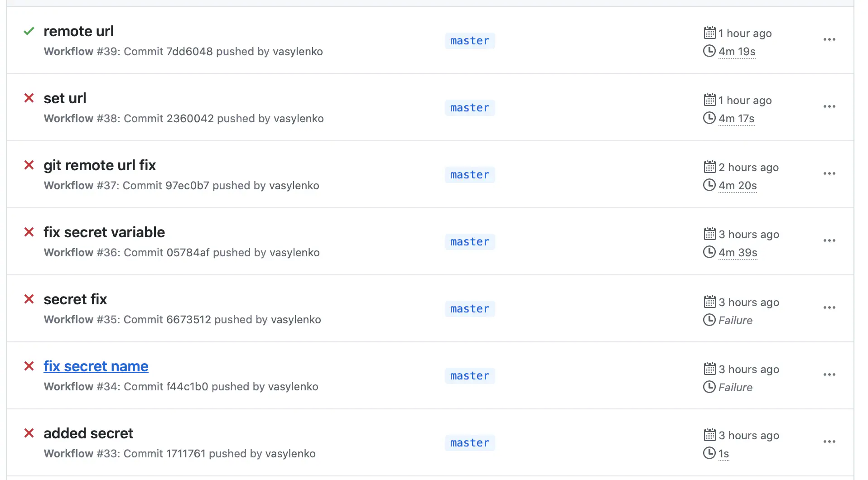Open the three-dot menu on fix secret variable

829,240
